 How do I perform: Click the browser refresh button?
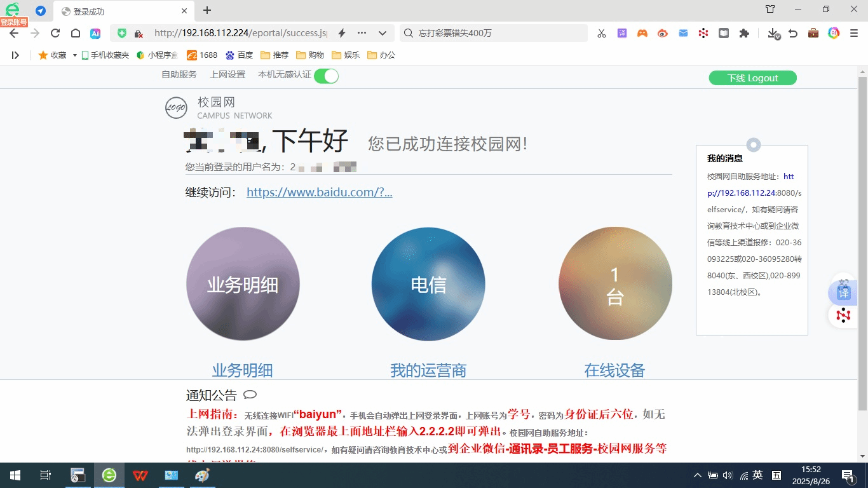click(x=55, y=33)
